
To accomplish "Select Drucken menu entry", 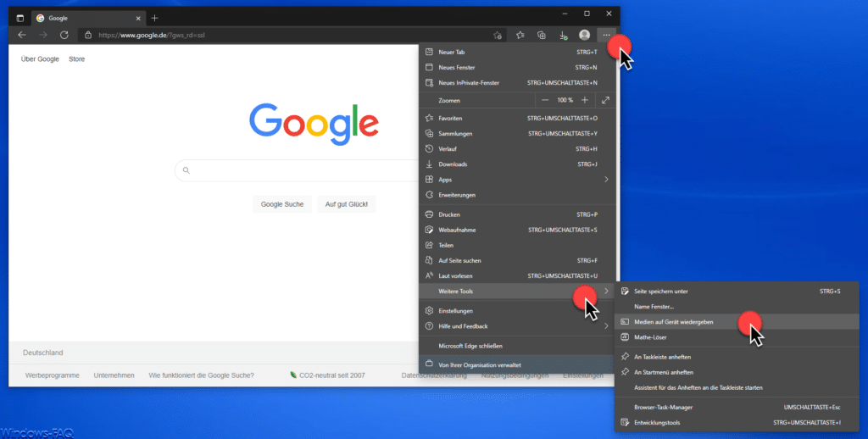I will coord(517,214).
